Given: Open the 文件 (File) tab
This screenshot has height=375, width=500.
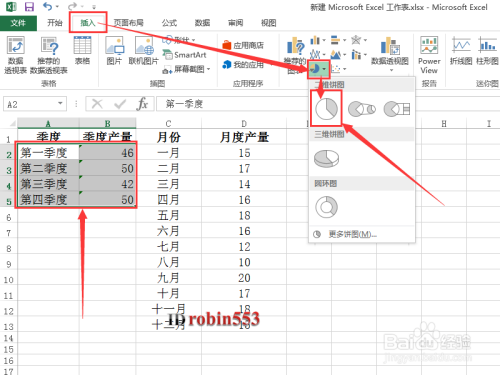Looking at the screenshot, I should (x=18, y=23).
